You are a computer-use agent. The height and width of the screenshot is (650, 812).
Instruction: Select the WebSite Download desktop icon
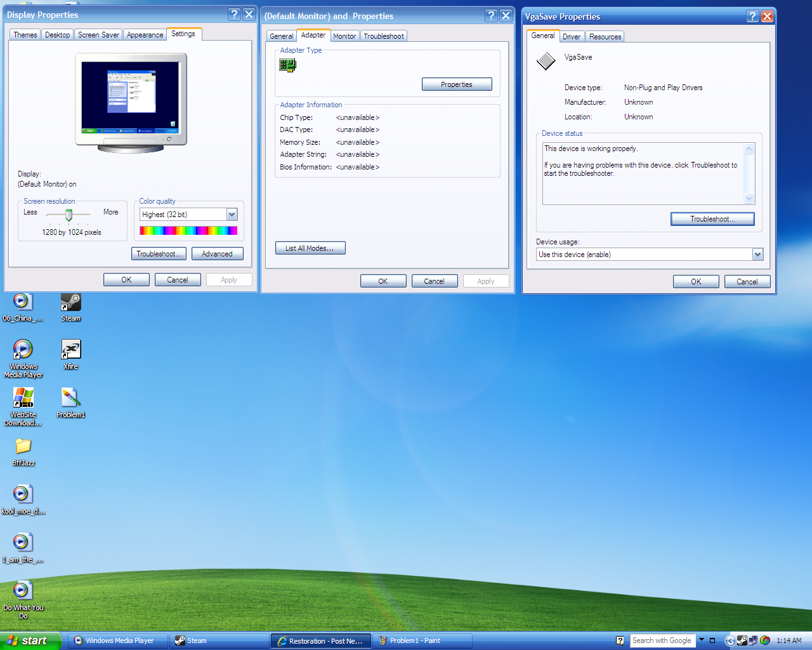point(23,406)
